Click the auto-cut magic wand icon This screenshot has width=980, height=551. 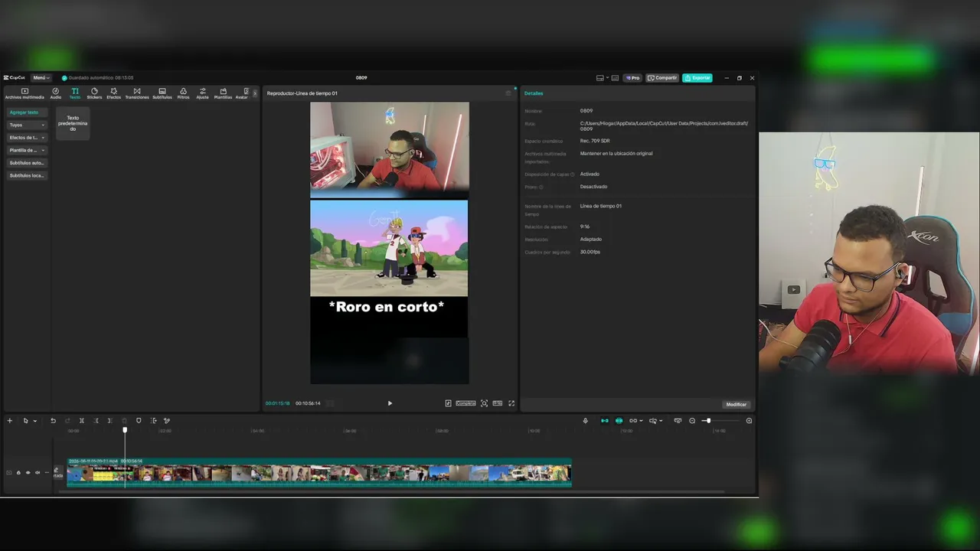pos(167,420)
